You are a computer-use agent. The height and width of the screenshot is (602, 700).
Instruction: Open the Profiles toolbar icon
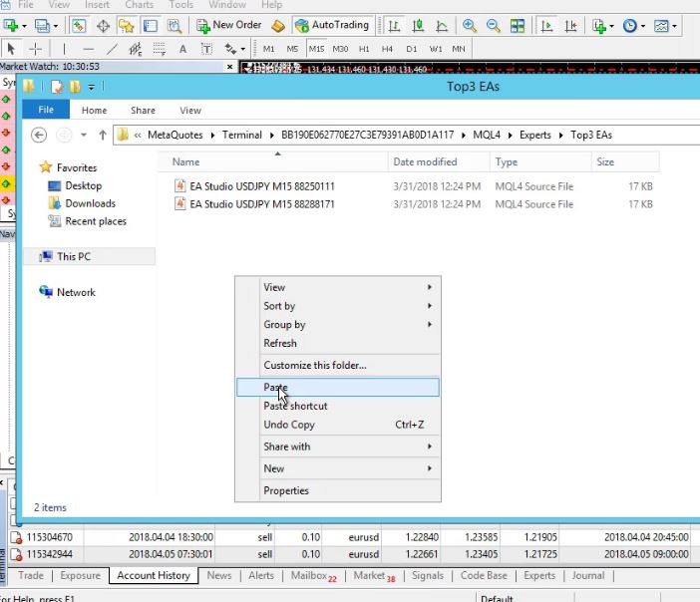pyautogui.click(x=42, y=26)
